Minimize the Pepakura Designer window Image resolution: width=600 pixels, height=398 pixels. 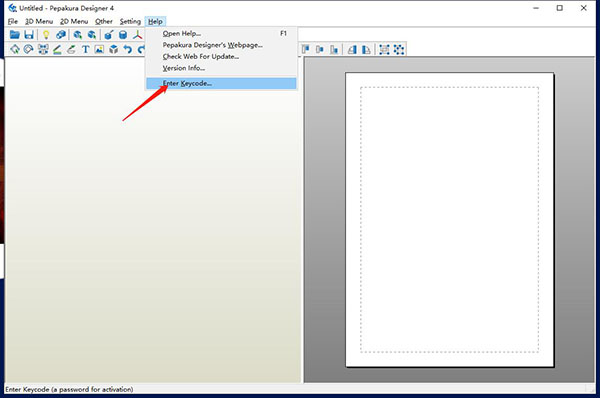point(536,8)
